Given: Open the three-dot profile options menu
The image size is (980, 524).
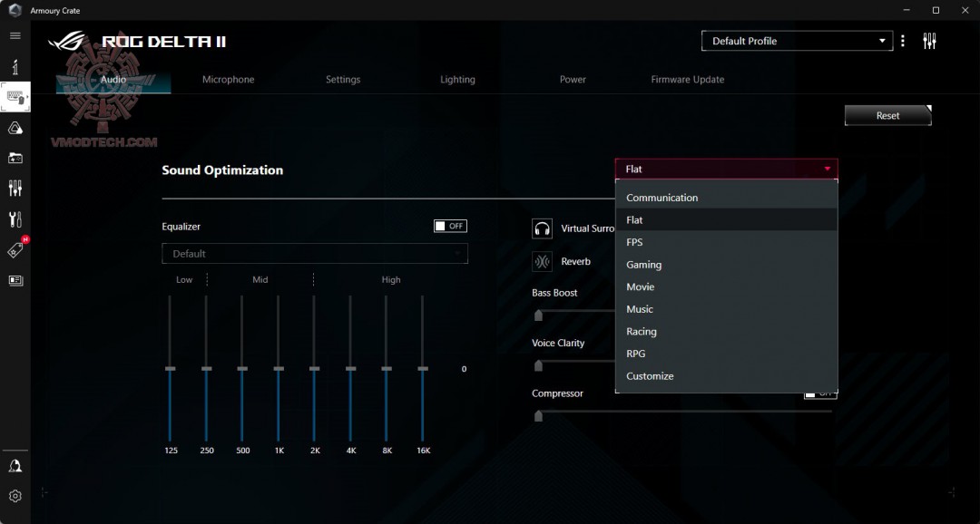Looking at the screenshot, I should [903, 41].
